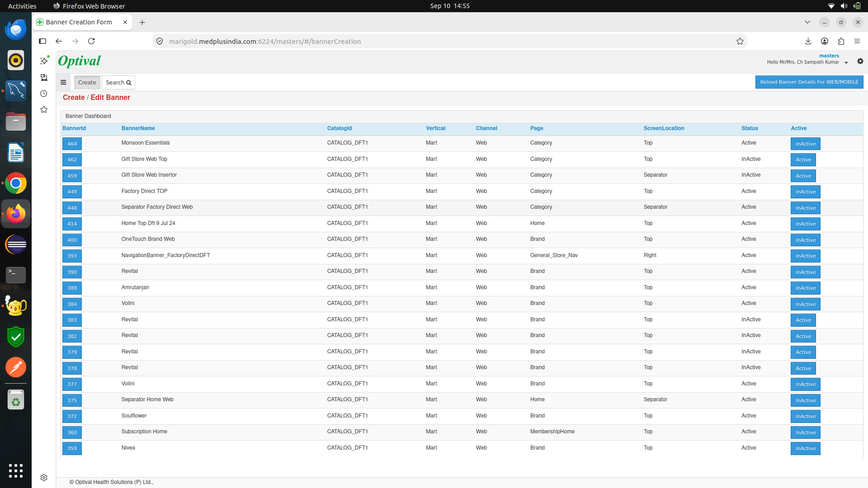The image size is (868, 488).
Task: Expand the user dropdown arrow by Sampath Kumar
Action: pos(846,63)
